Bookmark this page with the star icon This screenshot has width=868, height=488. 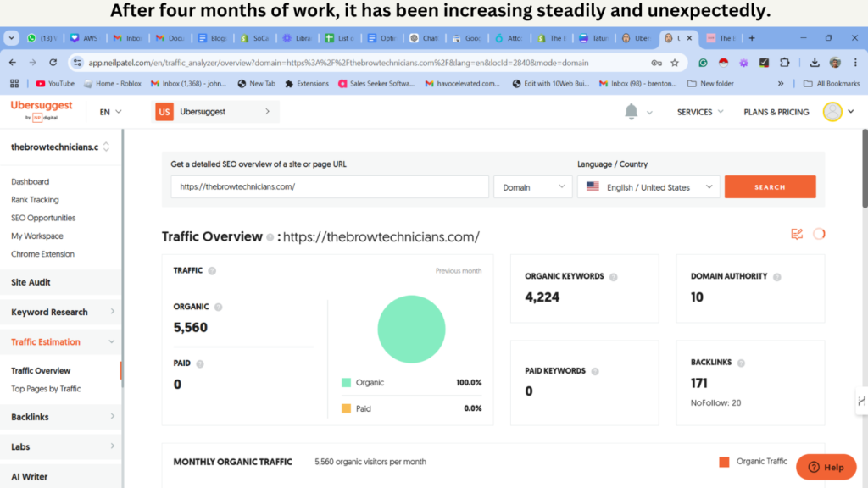(x=675, y=63)
